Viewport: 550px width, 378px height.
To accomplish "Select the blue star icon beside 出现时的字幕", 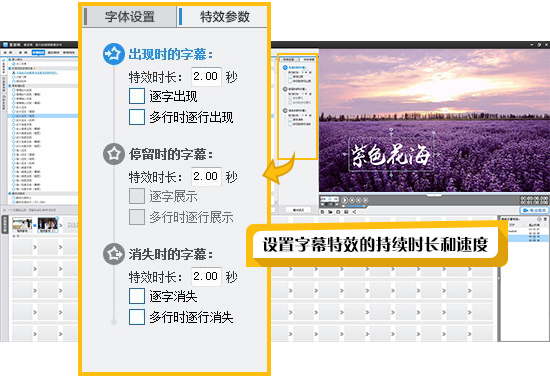I will click(114, 54).
